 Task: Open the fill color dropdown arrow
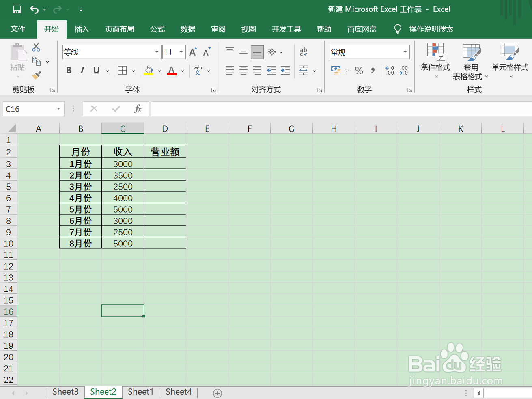(x=159, y=70)
